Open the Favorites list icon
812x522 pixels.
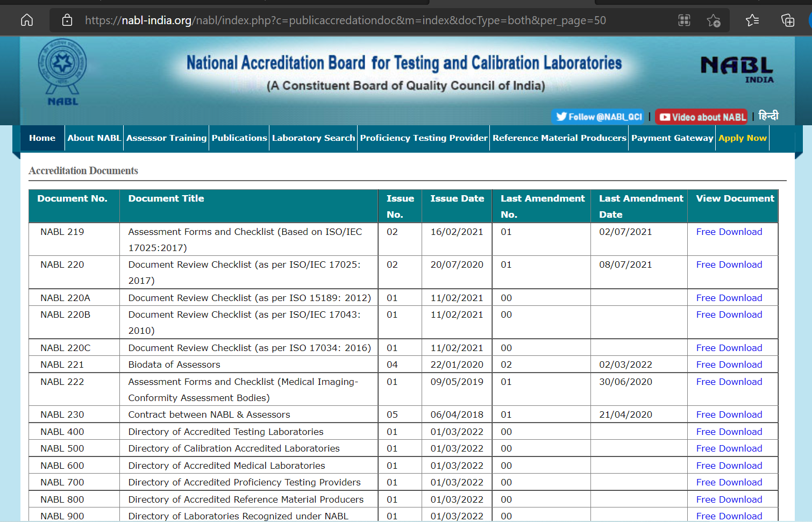tap(752, 20)
